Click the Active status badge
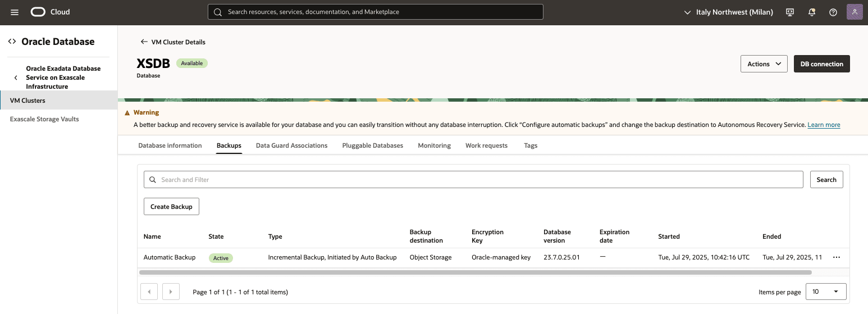The width and height of the screenshot is (868, 314). point(221,258)
